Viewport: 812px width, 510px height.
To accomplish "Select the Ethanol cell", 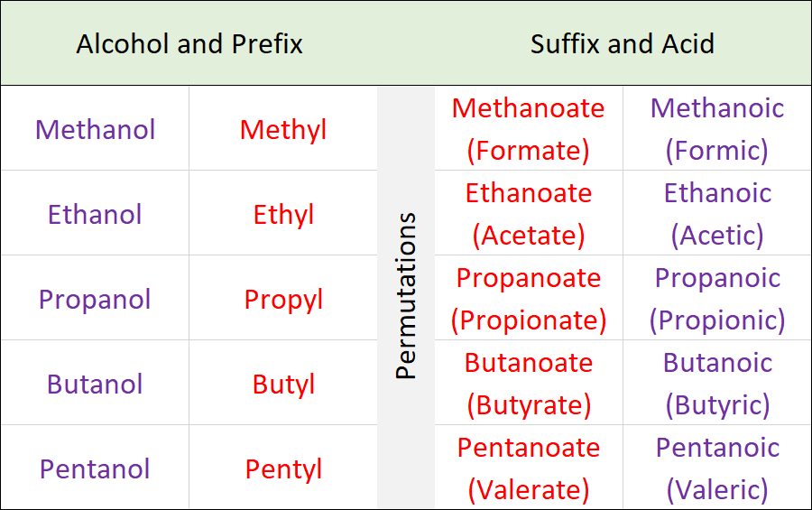I will 95,213.
